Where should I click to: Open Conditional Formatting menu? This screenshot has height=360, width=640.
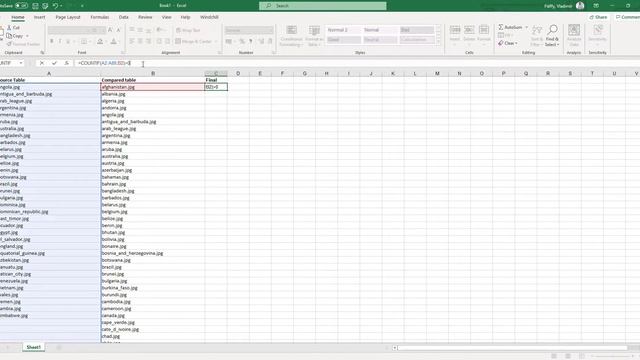point(291,36)
